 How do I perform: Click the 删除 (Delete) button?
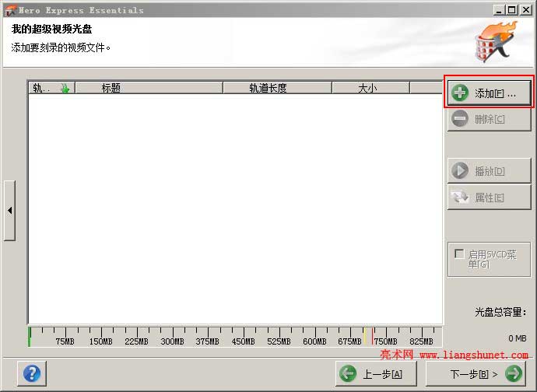tap(489, 119)
